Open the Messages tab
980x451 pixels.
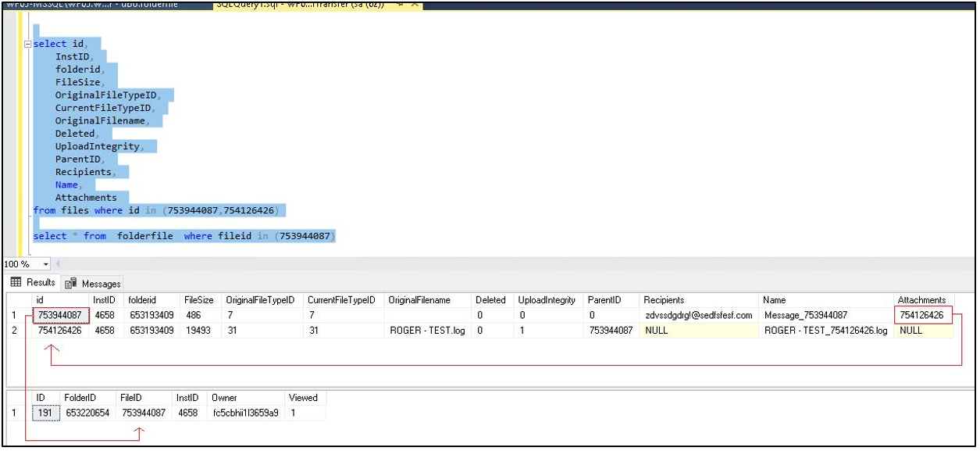point(93,284)
